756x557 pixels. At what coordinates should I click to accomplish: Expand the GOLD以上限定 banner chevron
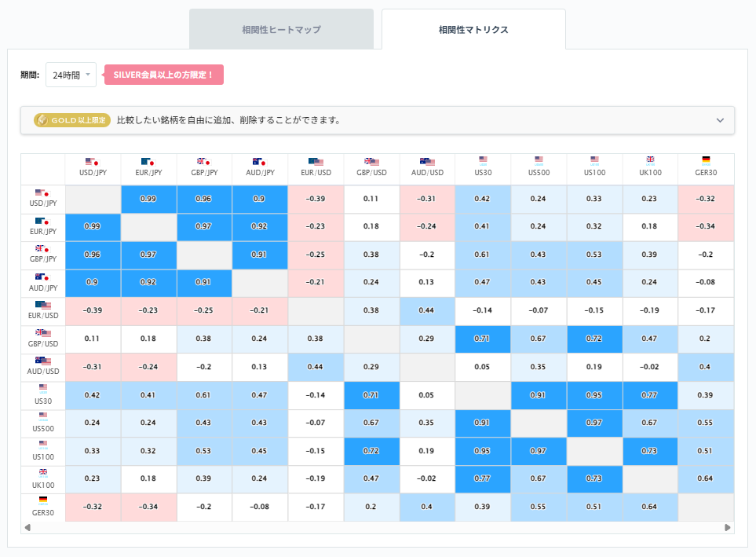tap(720, 120)
